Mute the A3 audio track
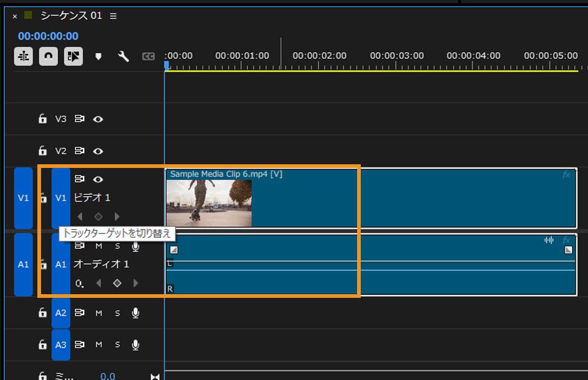 pyautogui.click(x=99, y=345)
